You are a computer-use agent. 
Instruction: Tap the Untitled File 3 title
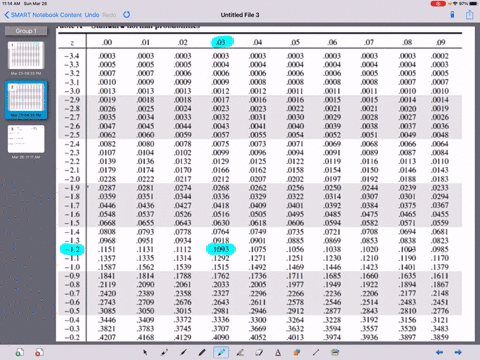coord(240,15)
